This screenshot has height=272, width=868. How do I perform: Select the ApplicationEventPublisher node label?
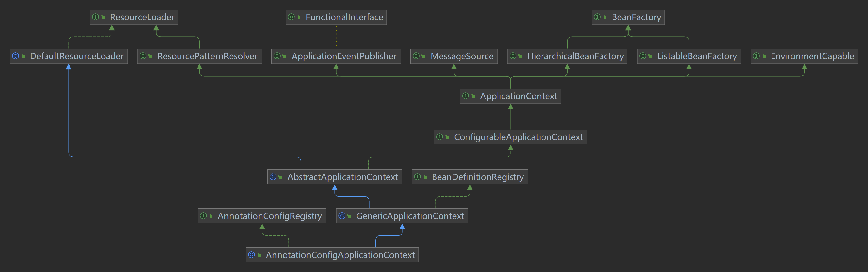pyautogui.click(x=344, y=56)
